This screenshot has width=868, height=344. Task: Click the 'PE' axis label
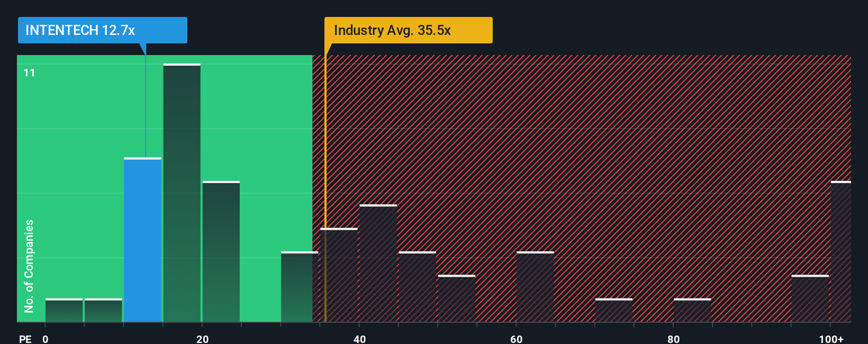(25, 339)
